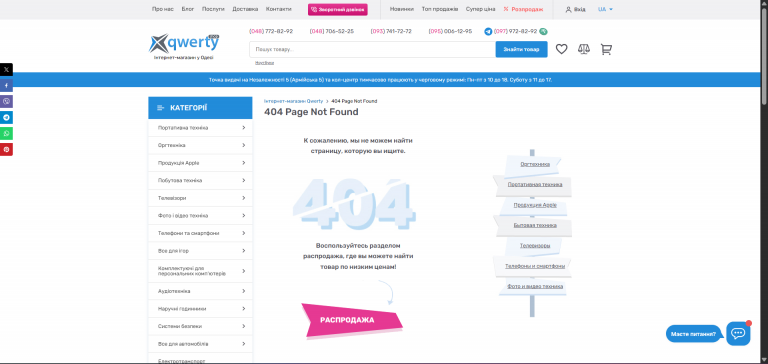Click Оргтехника signpost link
This screenshot has height=364, width=768.
tap(535, 165)
